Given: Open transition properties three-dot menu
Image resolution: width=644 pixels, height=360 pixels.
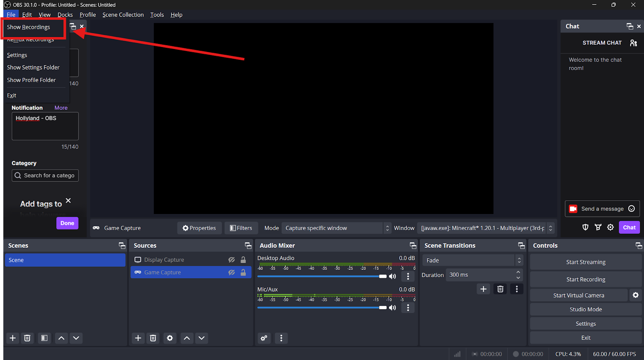Looking at the screenshot, I should click(517, 289).
